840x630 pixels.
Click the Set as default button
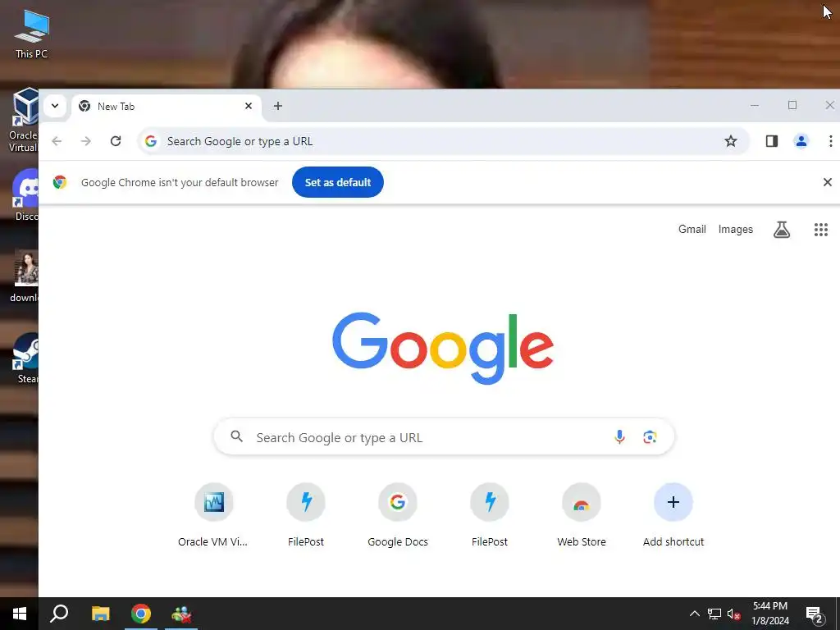(338, 182)
